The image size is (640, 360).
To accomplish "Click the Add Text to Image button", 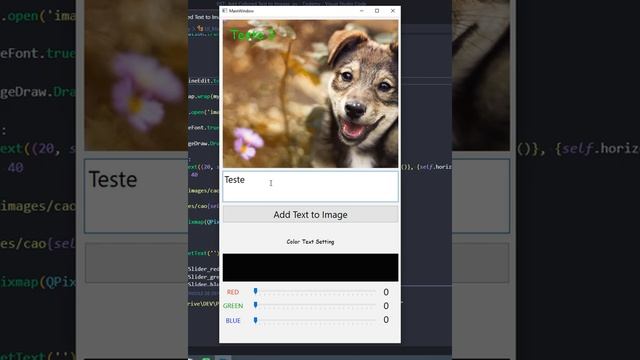I will click(x=310, y=215).
